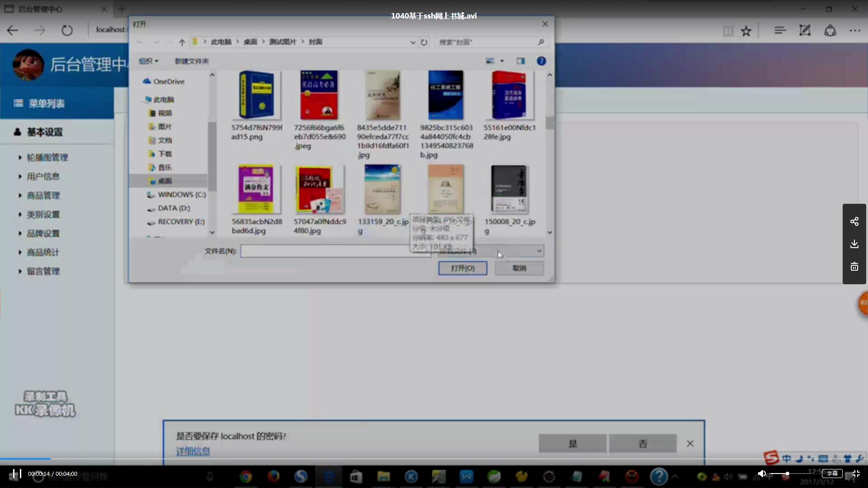The image size is (868, 488).
Task: Click the volume speaker icon in player
Action: (x=762, y=474)
